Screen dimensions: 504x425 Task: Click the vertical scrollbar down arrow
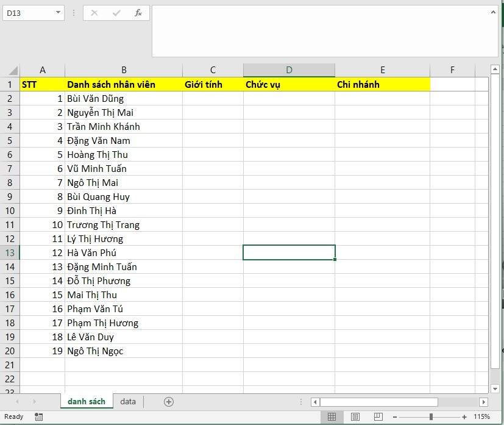(494, 388)
